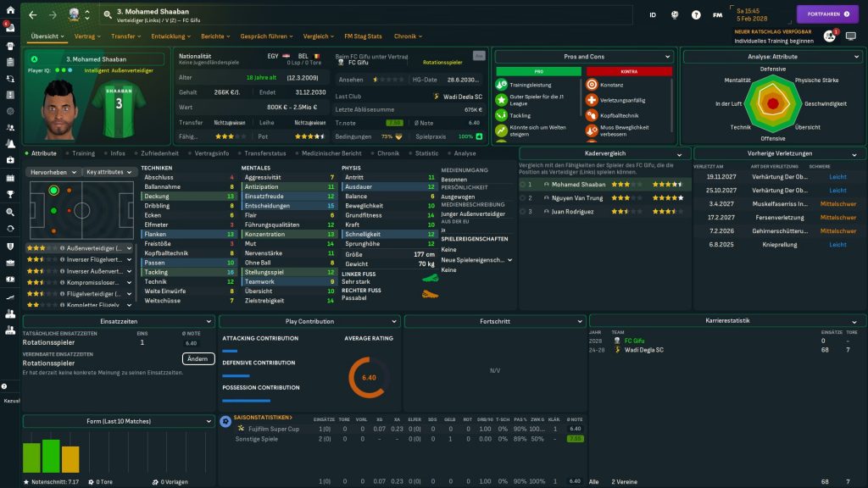868x488 pixels.
Task: Open the help question mark icon
Action: (x=696, y=14)
